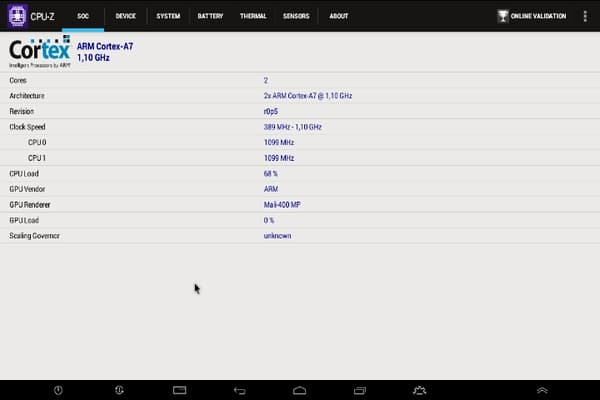Open the Sensors tab
Screen dimensions: 600x400
tap(296, 16)
